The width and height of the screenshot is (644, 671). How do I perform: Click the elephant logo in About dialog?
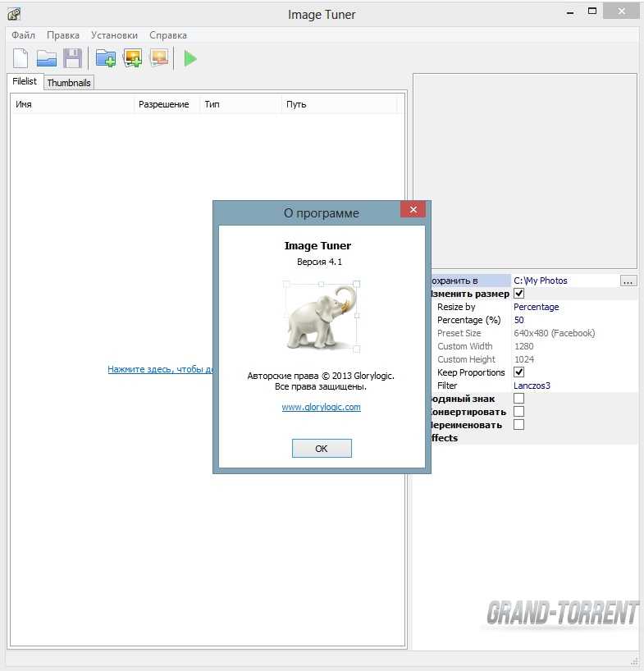pos(322,317)
